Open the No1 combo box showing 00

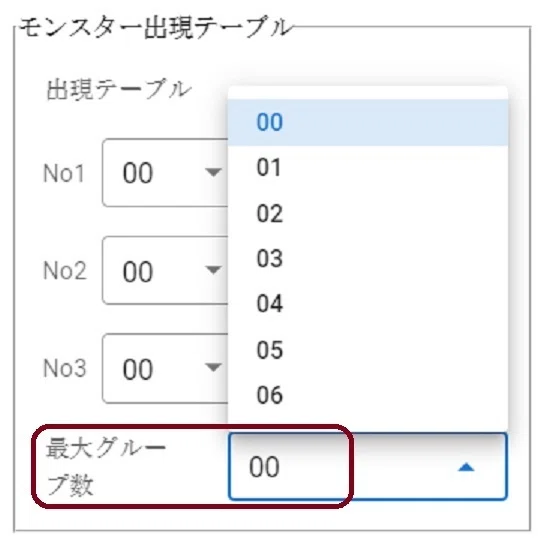point(165,173)
